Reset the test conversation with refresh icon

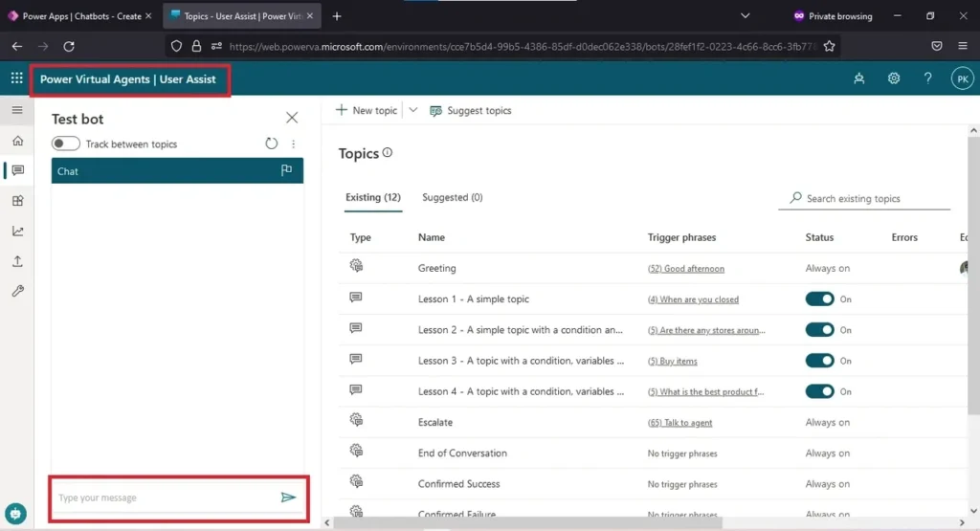[271, 144]
